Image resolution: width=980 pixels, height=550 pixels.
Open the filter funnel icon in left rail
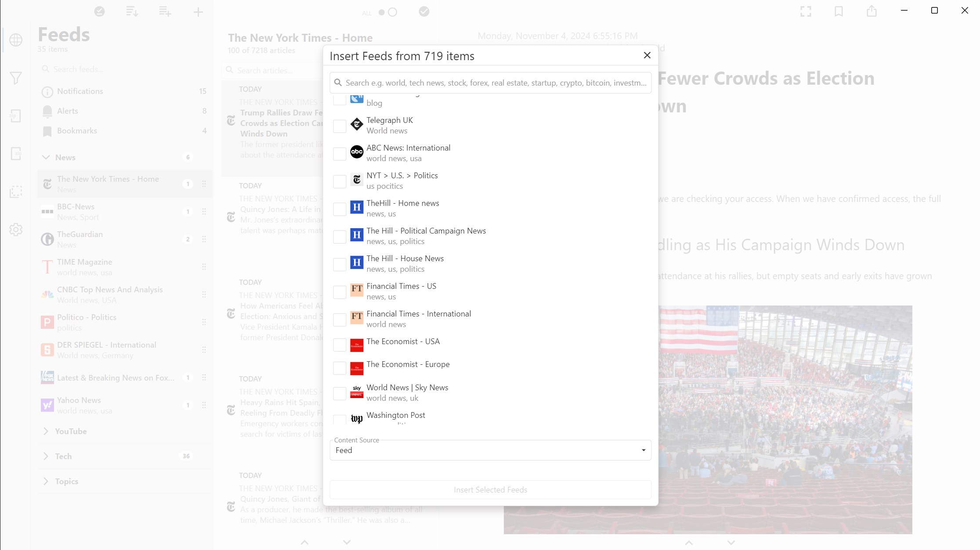(x=16, y=78)
